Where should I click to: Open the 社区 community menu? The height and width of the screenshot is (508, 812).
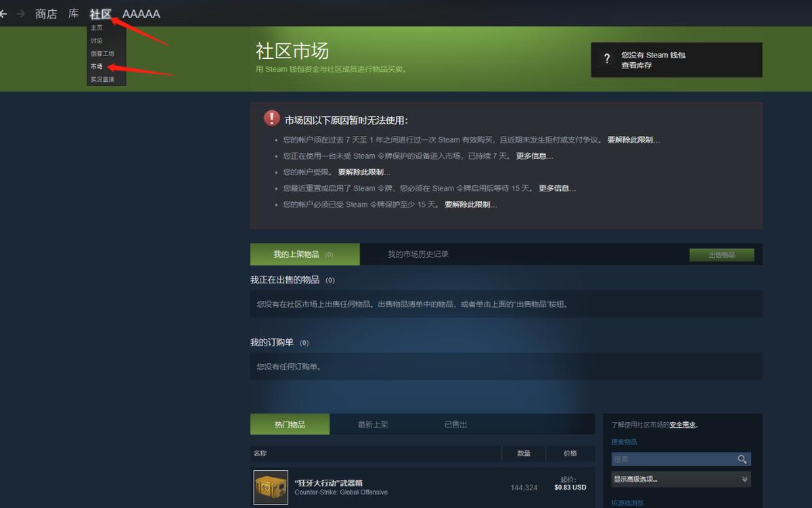point(101,14)
